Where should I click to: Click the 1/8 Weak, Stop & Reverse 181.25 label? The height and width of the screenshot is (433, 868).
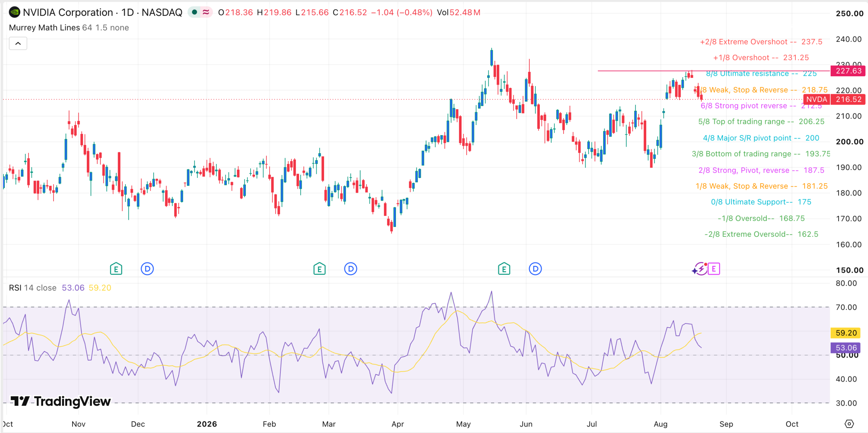coord(762,186)
